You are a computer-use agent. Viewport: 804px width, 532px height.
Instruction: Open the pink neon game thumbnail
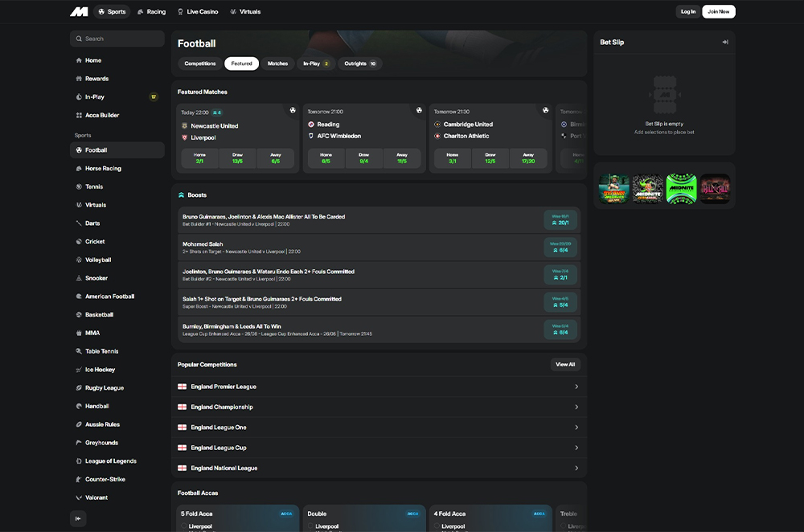pyautogui.click(x=715, y=189)
